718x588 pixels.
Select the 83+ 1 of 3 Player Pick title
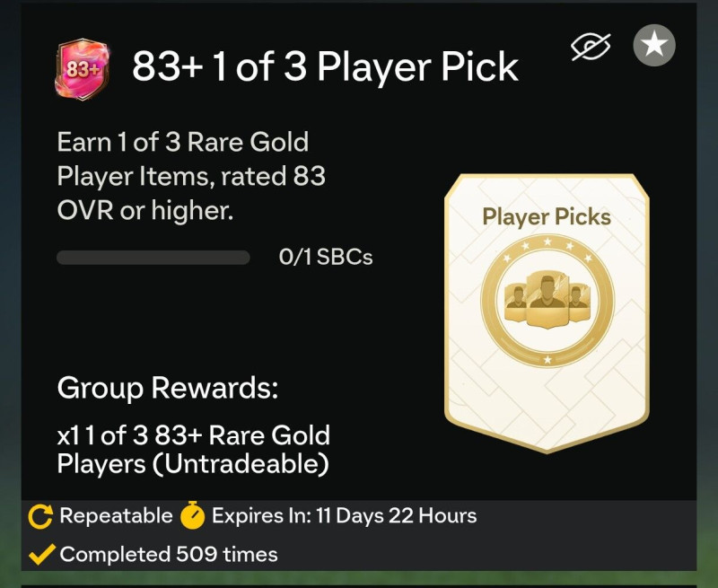coord(325,66)
